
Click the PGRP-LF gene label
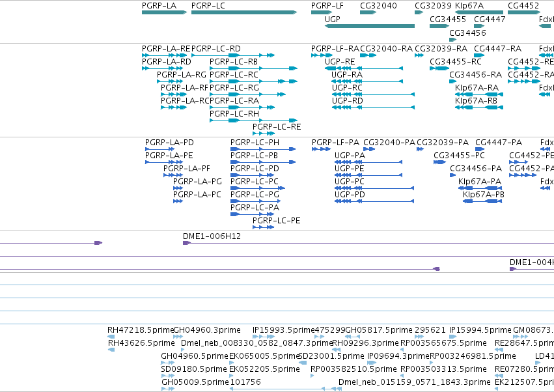[327, 6]
